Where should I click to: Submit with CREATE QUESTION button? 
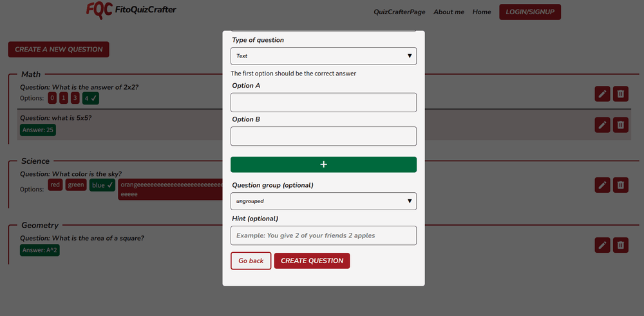(x=312, y=261)
